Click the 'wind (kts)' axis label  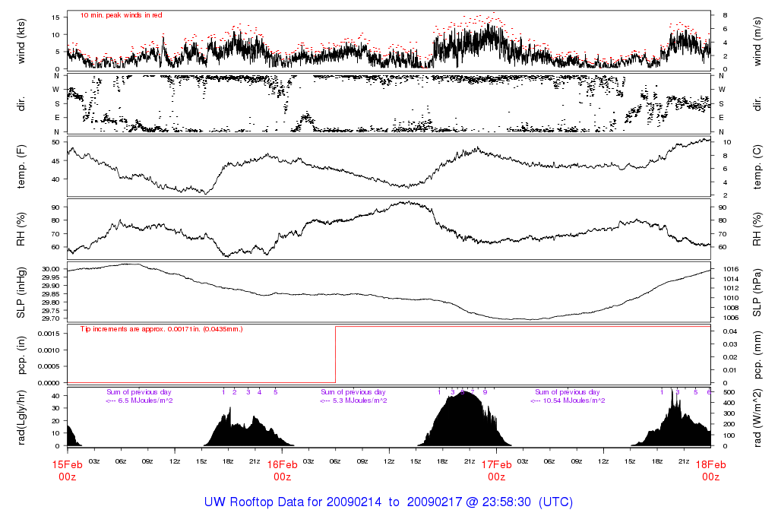pos(23,40)
